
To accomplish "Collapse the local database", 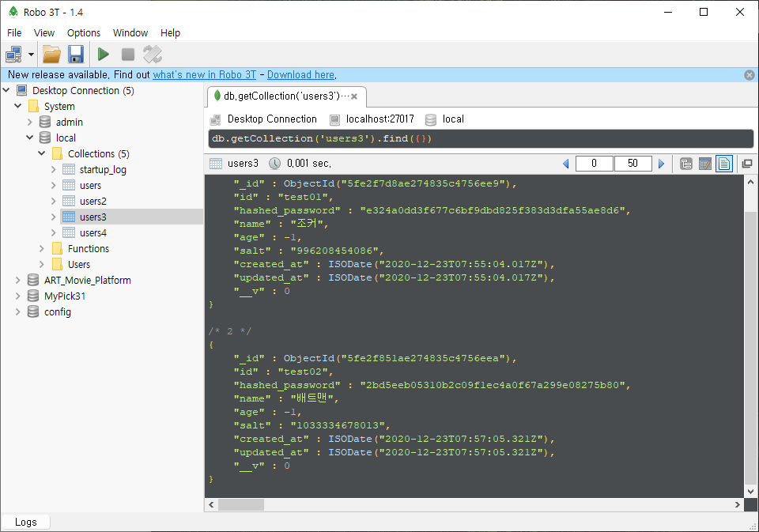I will point(30,138).
